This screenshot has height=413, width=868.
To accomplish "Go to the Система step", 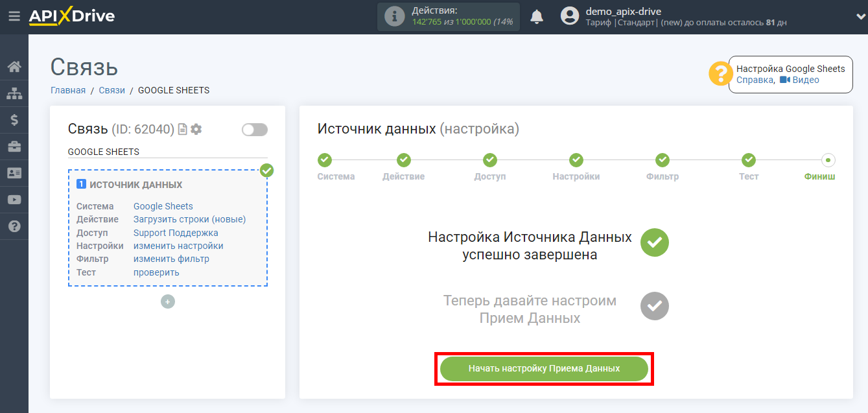I will pyautogui.click(x=325, y=160).
